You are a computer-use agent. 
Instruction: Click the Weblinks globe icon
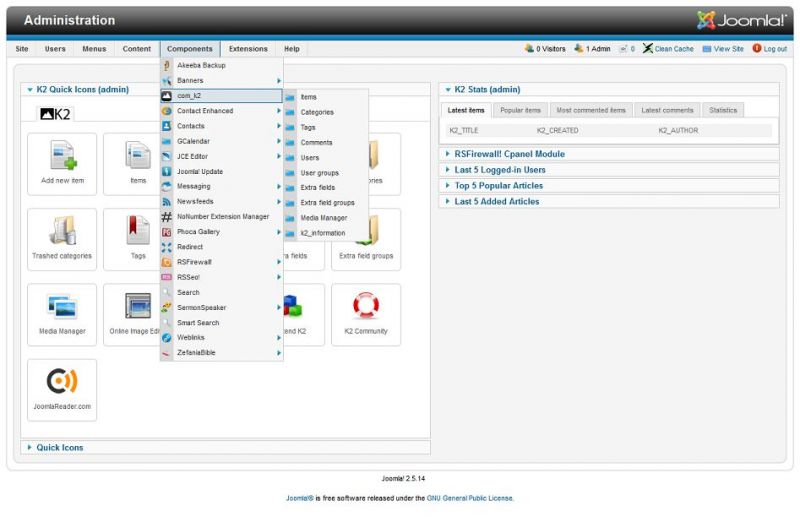coord(166,338)
